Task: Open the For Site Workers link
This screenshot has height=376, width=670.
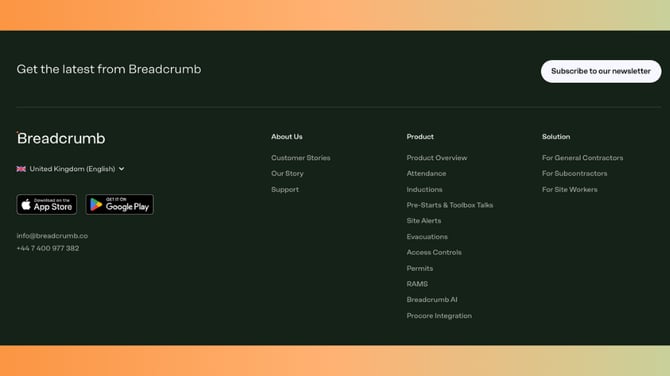Action: point(570,189)
